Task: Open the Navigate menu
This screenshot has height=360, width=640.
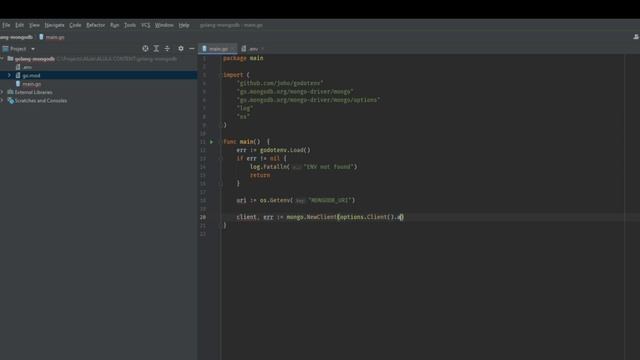Action: click(x=54, y=25)
